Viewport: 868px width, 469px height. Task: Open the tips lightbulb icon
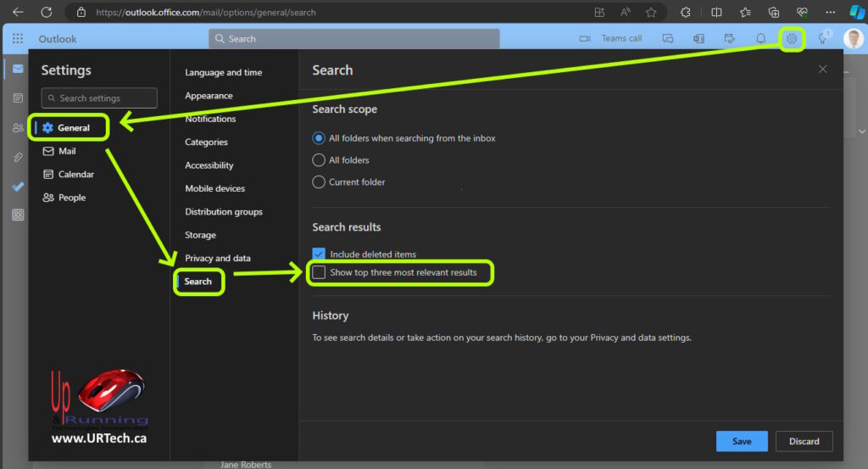point(821,39)
